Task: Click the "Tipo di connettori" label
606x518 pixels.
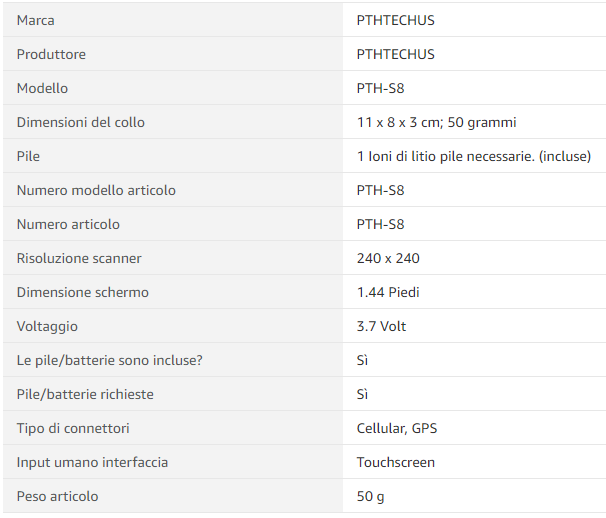Action: (x=73, y=428)
